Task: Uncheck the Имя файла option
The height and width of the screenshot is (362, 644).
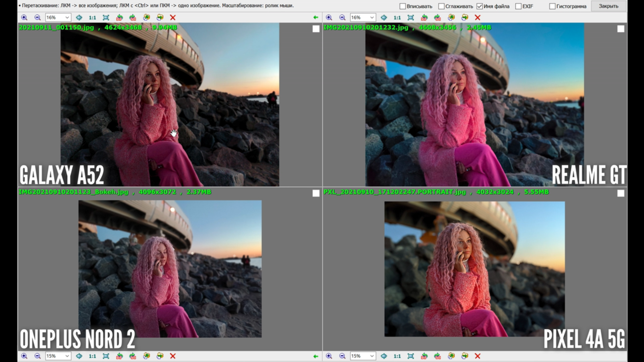Action: [480, 6]
